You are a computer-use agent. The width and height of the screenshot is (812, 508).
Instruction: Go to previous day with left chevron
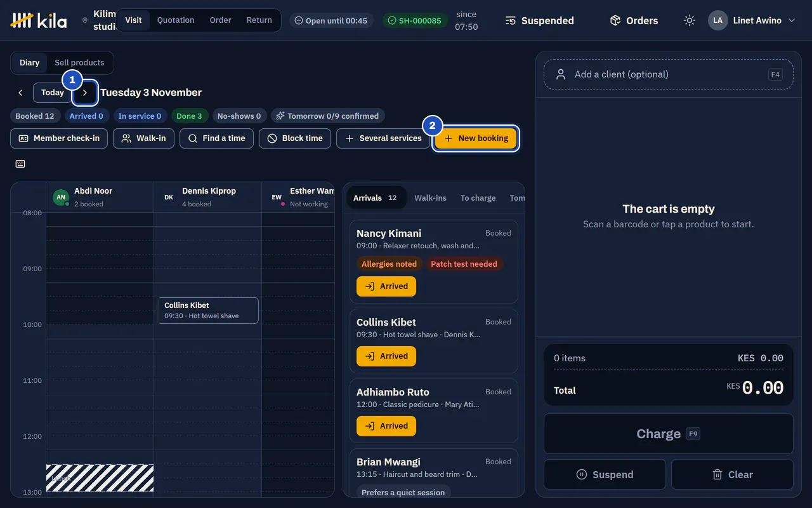[x=20, y=93]
